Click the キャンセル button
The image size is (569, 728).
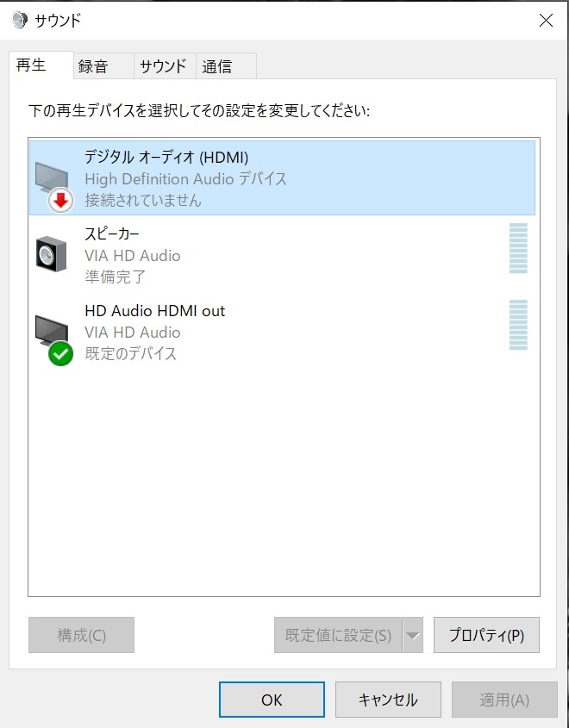pyautogui.click(x=388, y=700)
